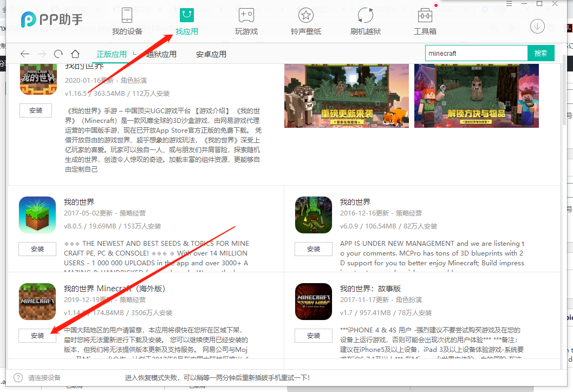Install 我的世界：故事版 app
This screenshot has height=392, width=573.
coord(314,335)
